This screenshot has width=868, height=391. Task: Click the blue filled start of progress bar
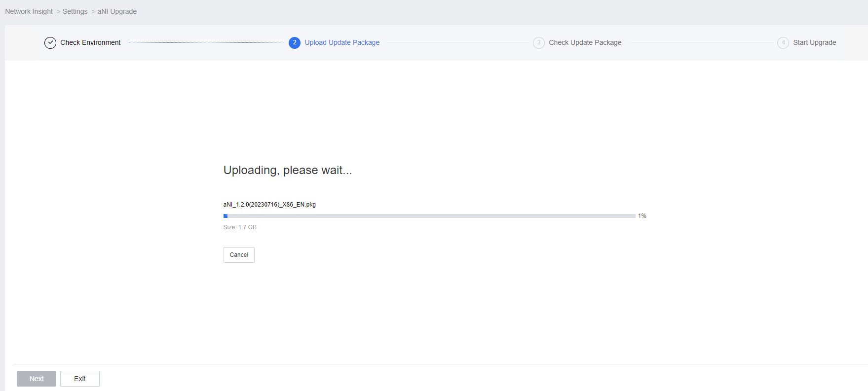(226, 216)
